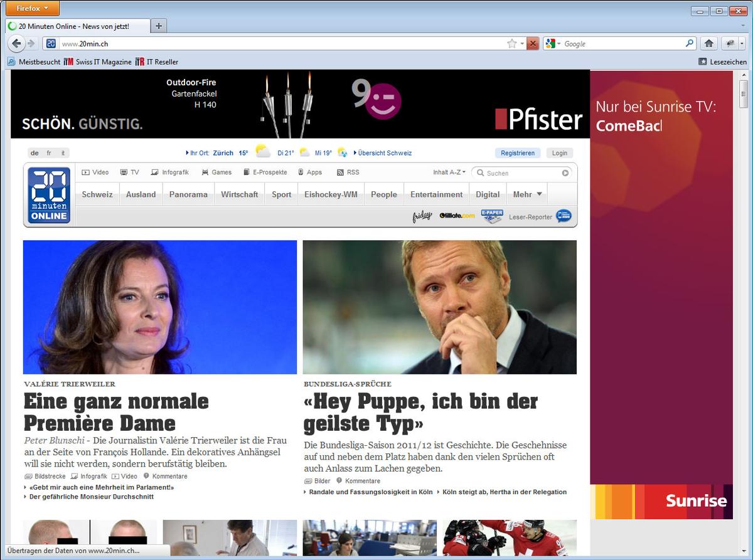Open the Apps icon link
The image size is (753, 560).
click(x=310, y=172)
